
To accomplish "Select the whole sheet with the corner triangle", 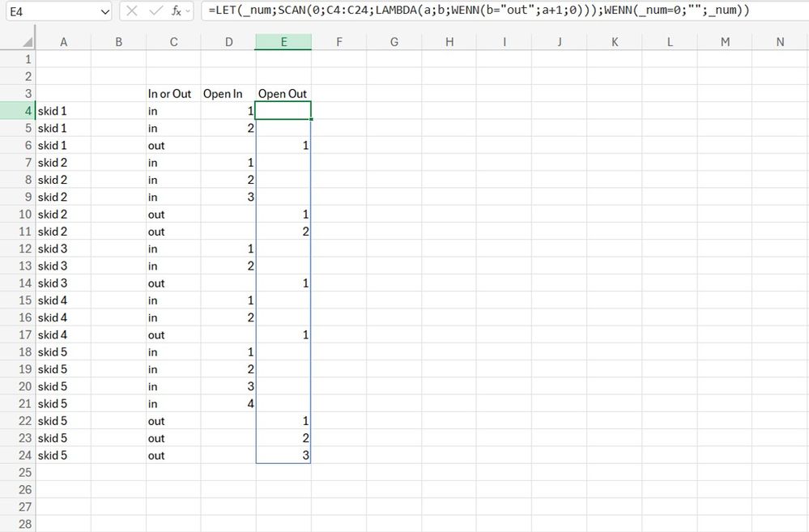I will click(x=28, y=42).
